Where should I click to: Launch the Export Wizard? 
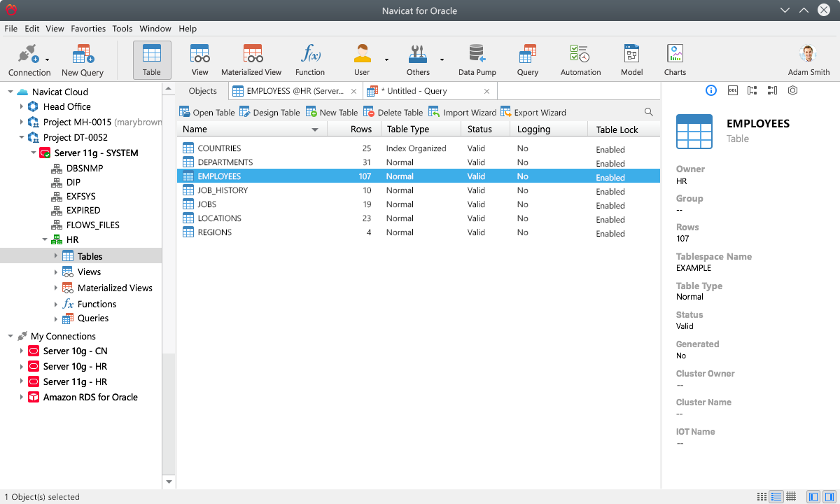coord(533,112)
